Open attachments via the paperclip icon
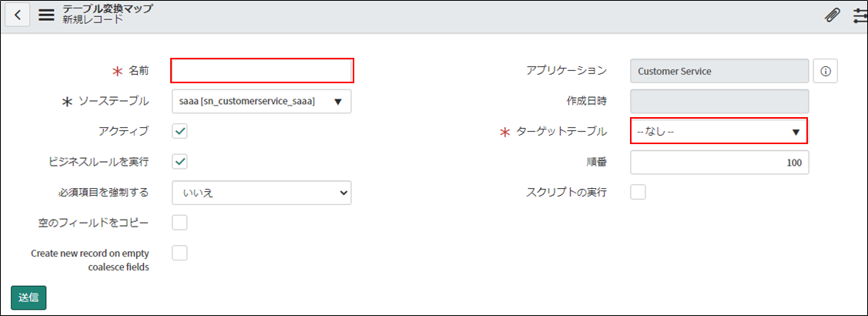This screenshot has height=316, width=868. click(x=832, y=15)
